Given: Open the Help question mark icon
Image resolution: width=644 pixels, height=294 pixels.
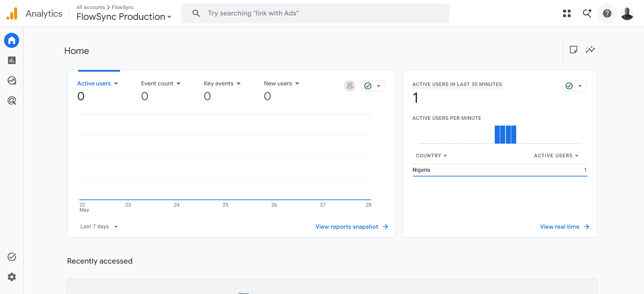Looking at the screenshot, I should (x=607, y=13).
